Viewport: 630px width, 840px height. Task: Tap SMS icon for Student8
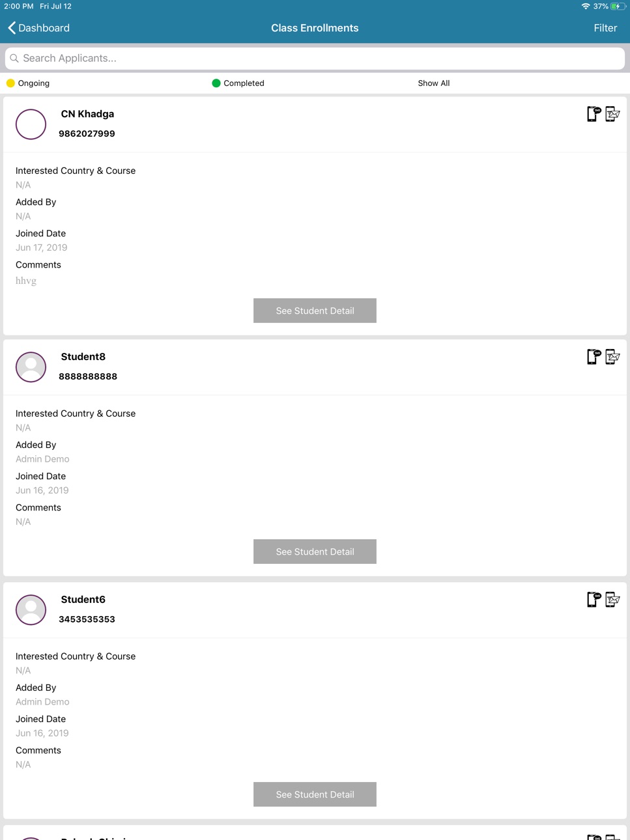pos(594,357)
